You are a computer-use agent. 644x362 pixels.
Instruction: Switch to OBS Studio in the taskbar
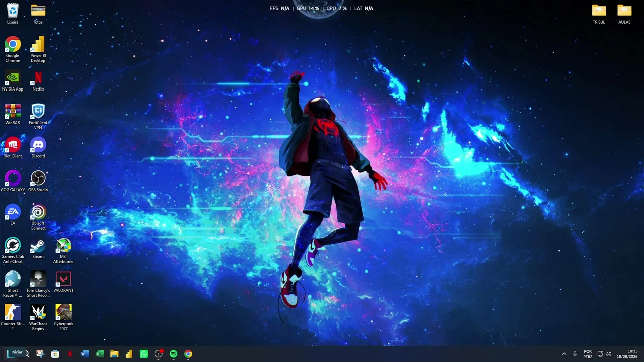coord(158,354)
